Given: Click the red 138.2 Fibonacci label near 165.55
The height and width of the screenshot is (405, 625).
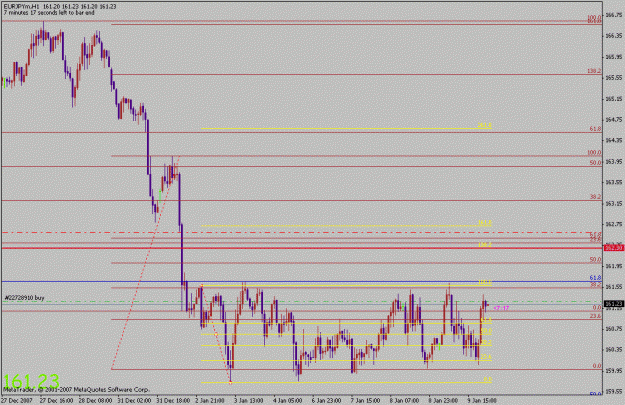Looking at the screenshot, I should (594, 71).
